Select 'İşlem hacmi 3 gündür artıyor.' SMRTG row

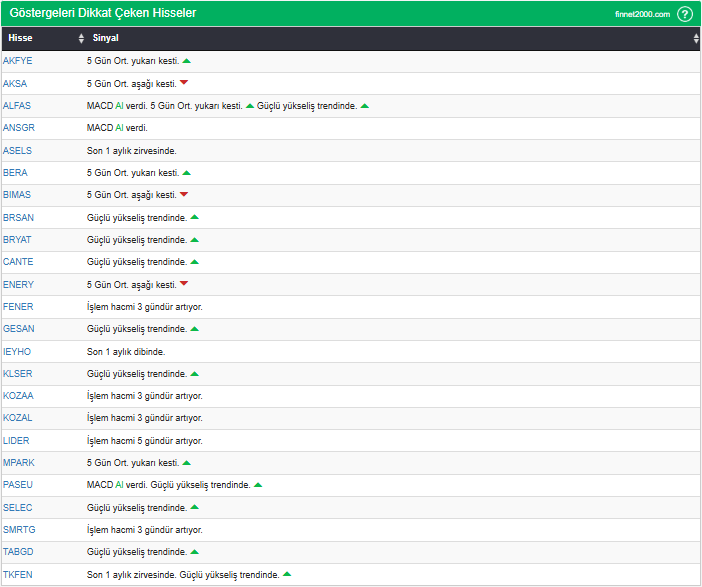pos(145,530)
